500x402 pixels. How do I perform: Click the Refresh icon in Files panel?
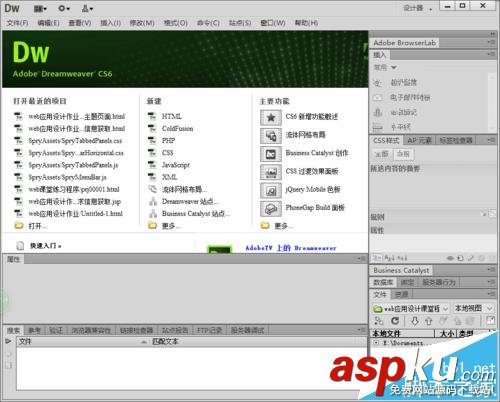coord(395,321)
